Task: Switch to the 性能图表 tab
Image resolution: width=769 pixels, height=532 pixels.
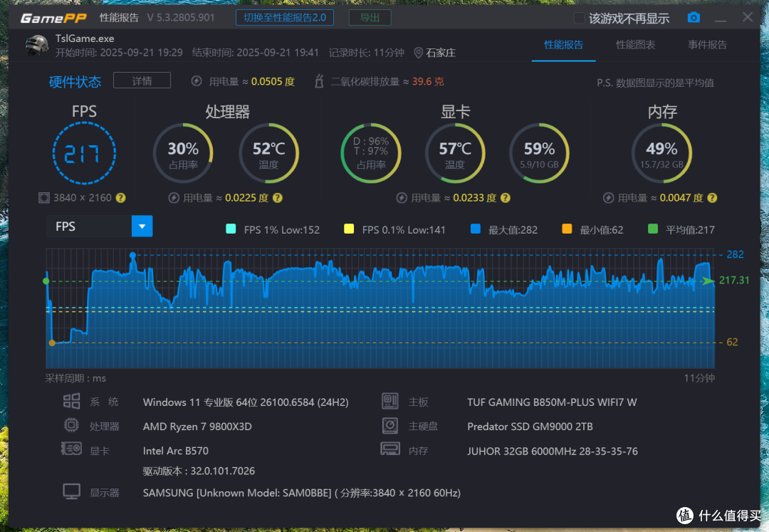Action: pyautogui.click(x=636, y=45)
